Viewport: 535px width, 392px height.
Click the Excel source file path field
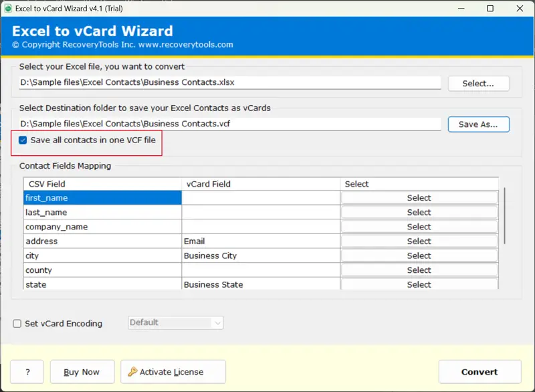(230, 83)
